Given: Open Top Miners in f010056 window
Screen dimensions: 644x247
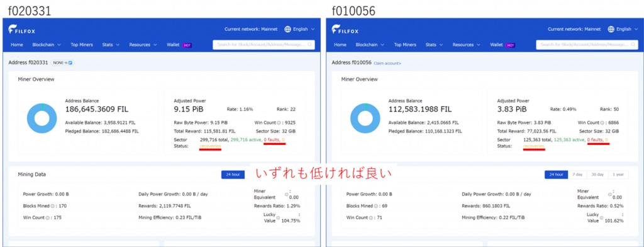Looking at the screenshot, I should (x=405, y=45).
